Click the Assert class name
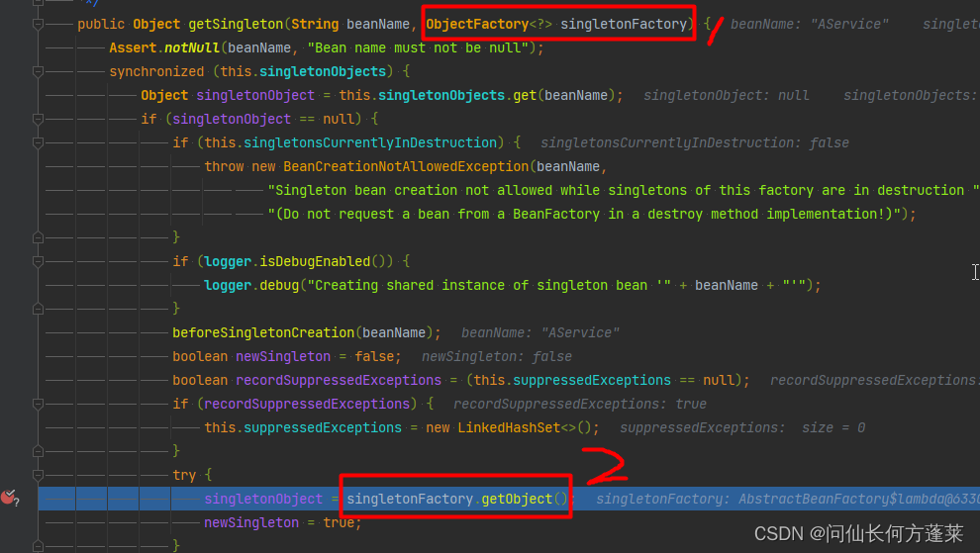This screenshot has height=553, width=980. (133, 48)
